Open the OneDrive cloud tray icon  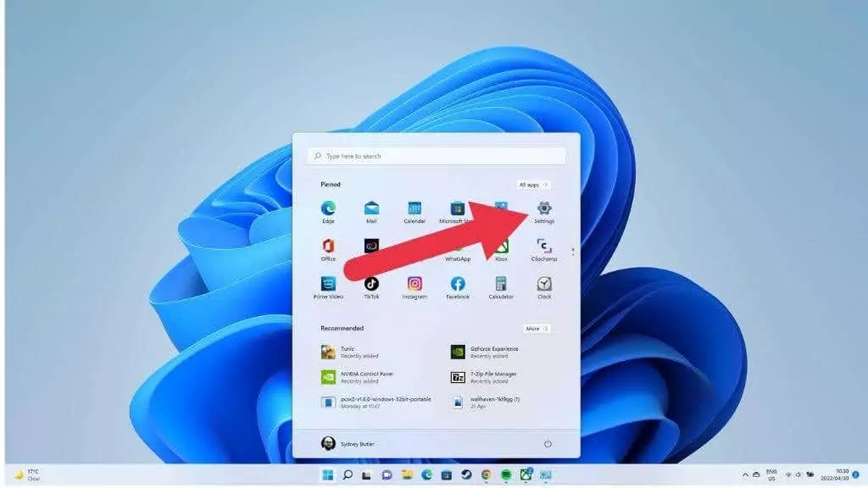click(756, 474)
